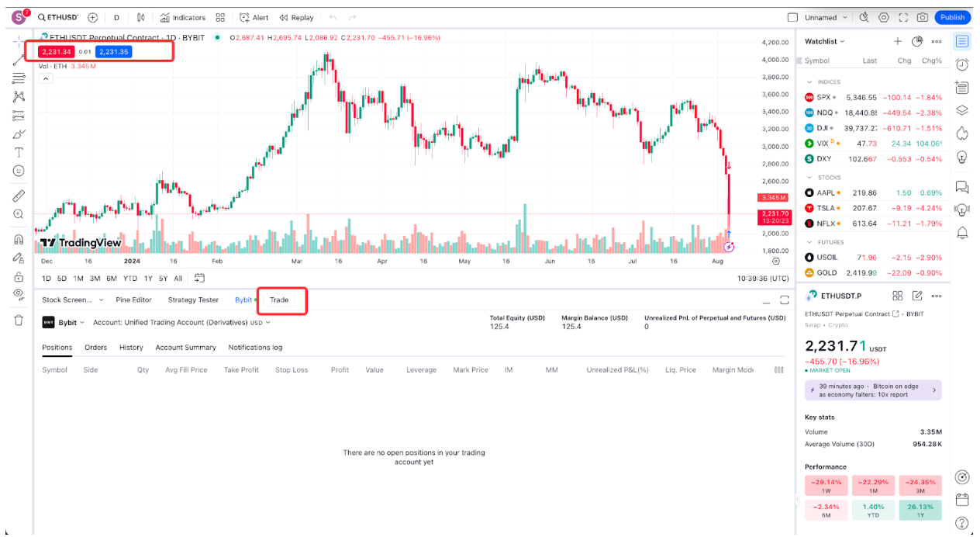The width and height of the screenshot is (980, 537).
Task: Open the Alerts clock icon in sidebar
Action: coord(962,64)
